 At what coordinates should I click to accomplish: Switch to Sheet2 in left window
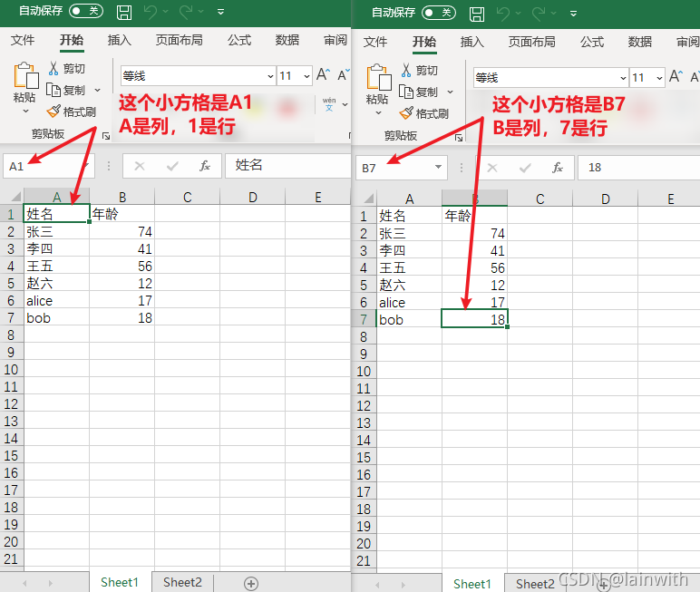pyautogui.click(x=182, y=582)
